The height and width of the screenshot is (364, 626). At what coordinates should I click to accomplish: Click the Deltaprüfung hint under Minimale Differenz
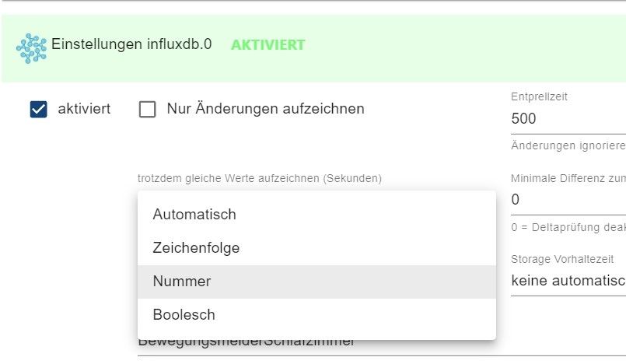coord(568,228)
